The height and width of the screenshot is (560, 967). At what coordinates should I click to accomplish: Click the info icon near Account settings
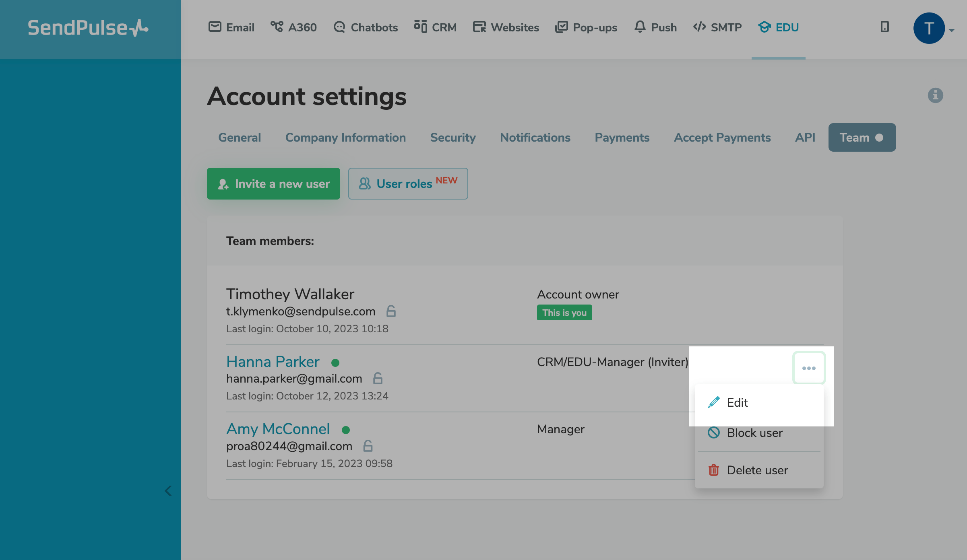click(x=935, y=95)
